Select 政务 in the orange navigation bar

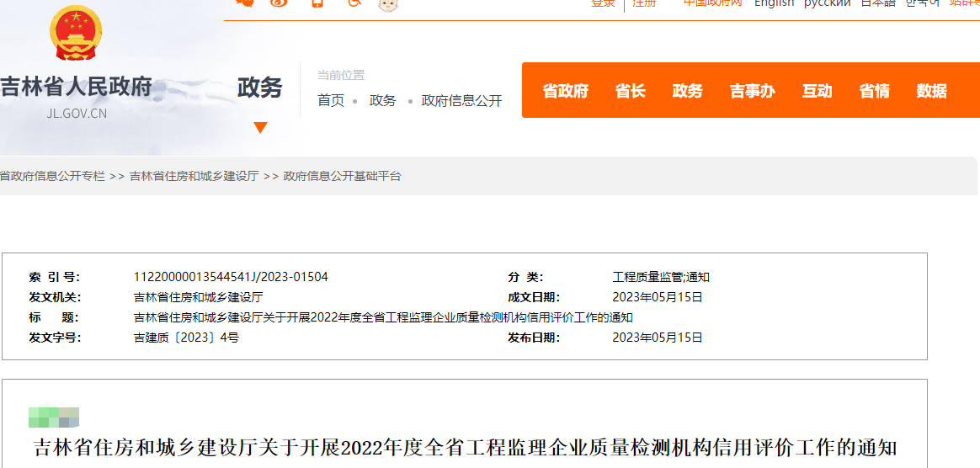pos(688,91)
